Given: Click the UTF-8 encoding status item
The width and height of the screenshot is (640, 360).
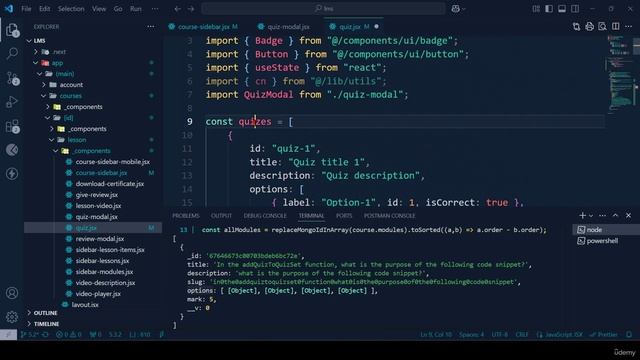Looking at the screenshot, I should click(x=500, y=335).
